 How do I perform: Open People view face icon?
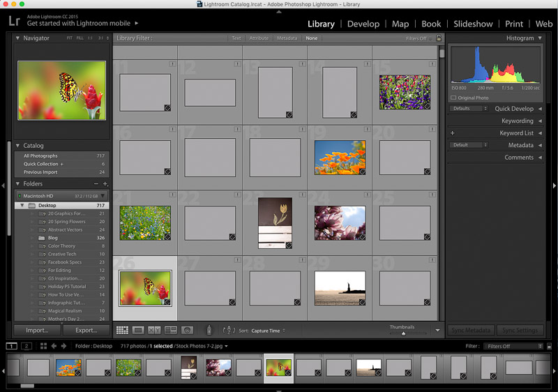[x=187, y=331]
